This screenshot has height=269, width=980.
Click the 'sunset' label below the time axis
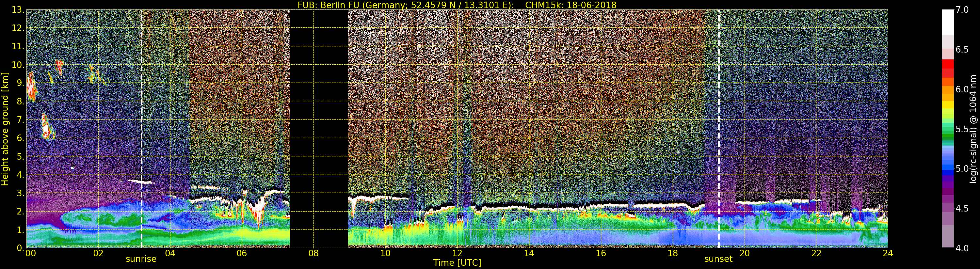(718, 259)
